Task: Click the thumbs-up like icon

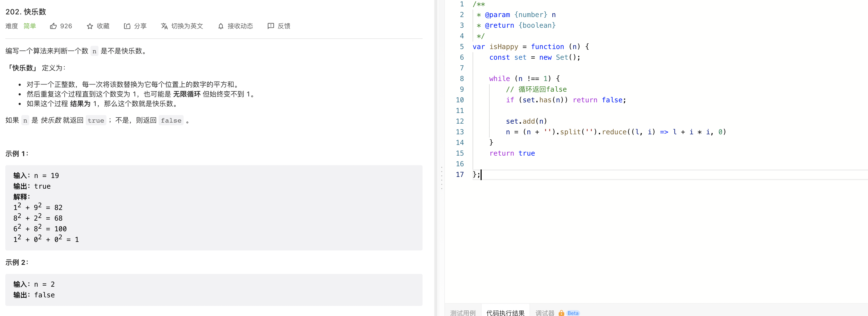Action: 53,26
